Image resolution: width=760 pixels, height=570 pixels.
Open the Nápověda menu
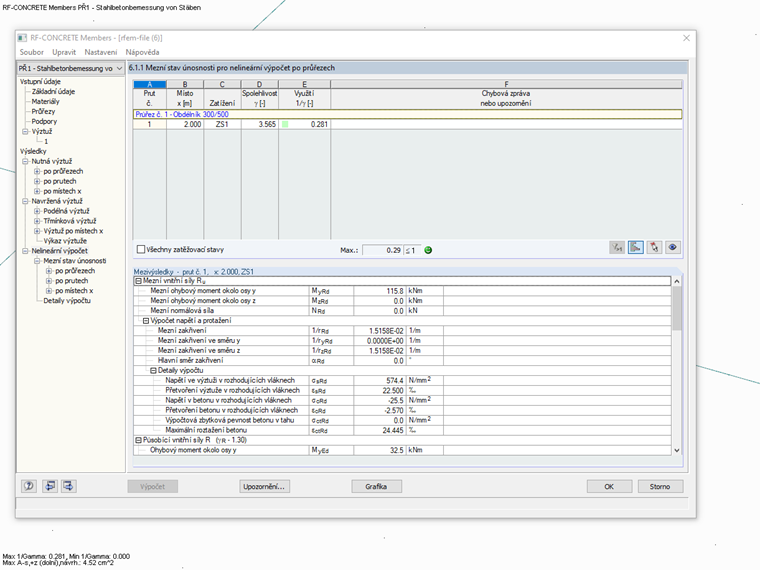tap(142, 52)
